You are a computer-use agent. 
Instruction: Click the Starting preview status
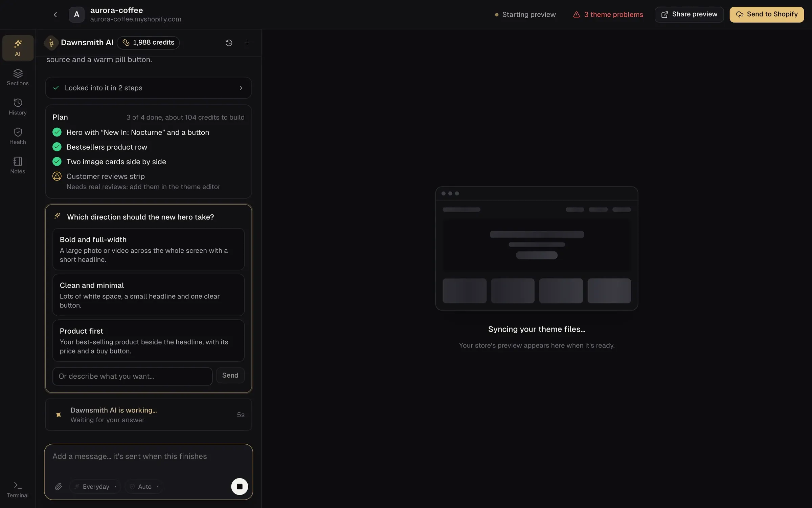click(525, 15)
